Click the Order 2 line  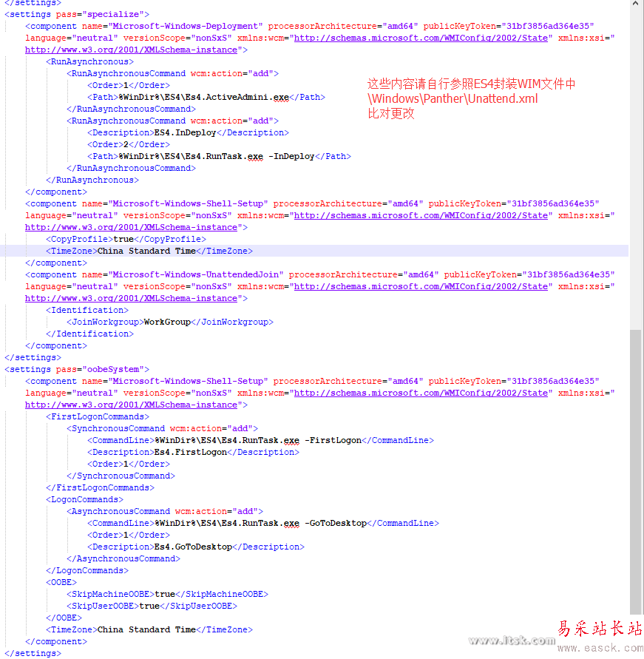coord(129,144)
